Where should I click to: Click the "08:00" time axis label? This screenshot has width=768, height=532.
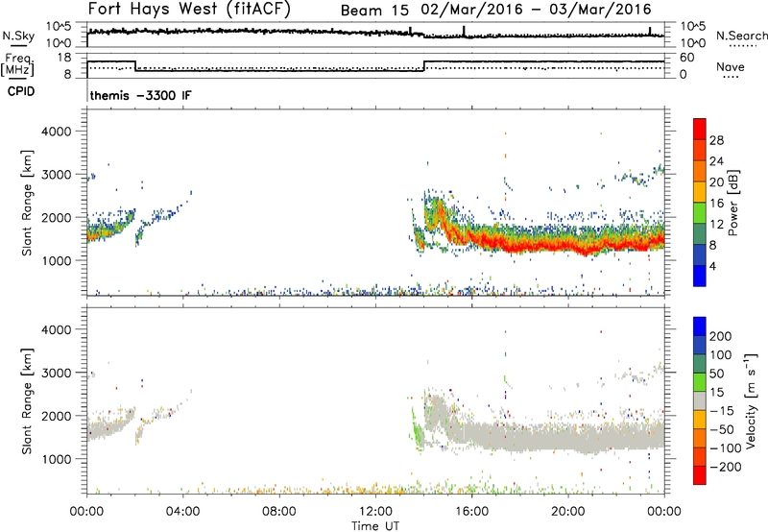click(279, 512)
